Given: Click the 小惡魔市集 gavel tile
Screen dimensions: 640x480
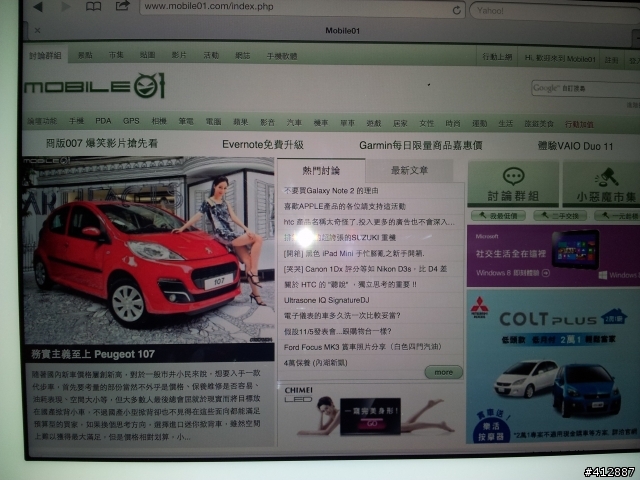Looking at the screenshot, I should tap(602, 184).
